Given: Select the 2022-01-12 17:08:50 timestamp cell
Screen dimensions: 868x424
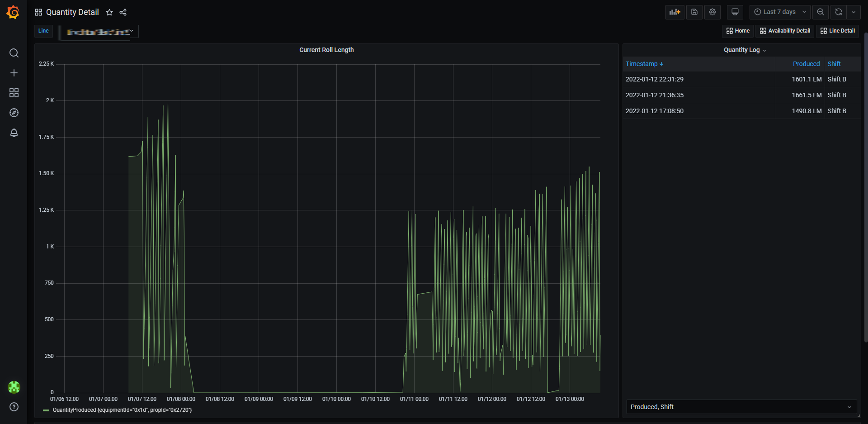Looking at the screenshot, I should click(x=699, y=111).
